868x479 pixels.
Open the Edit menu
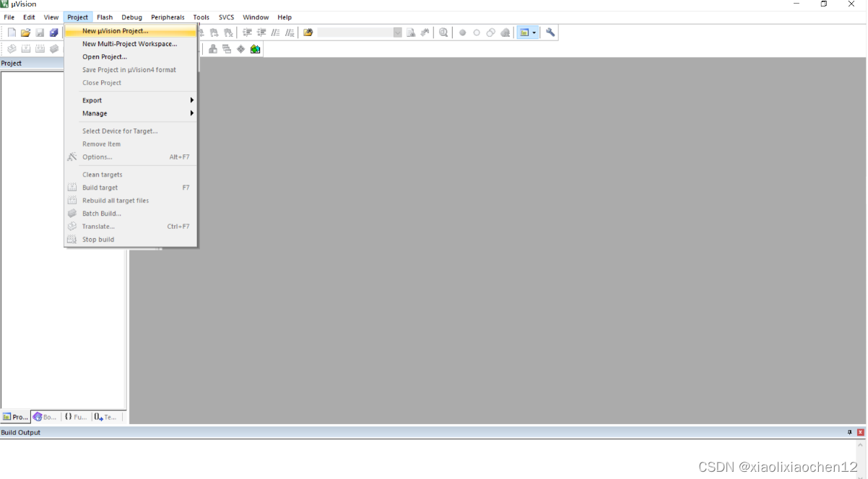29,17
